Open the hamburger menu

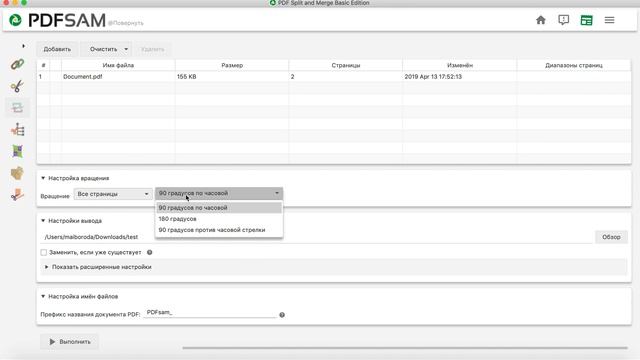click(x=609, y=20)
